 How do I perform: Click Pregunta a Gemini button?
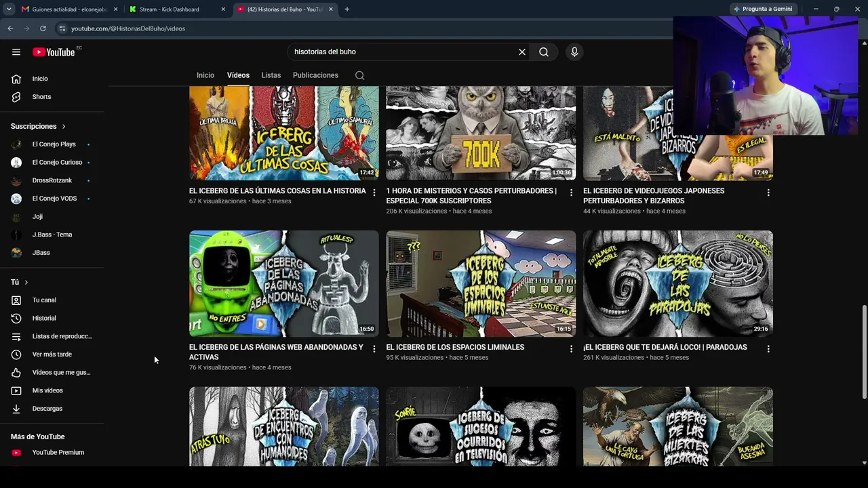763,9
